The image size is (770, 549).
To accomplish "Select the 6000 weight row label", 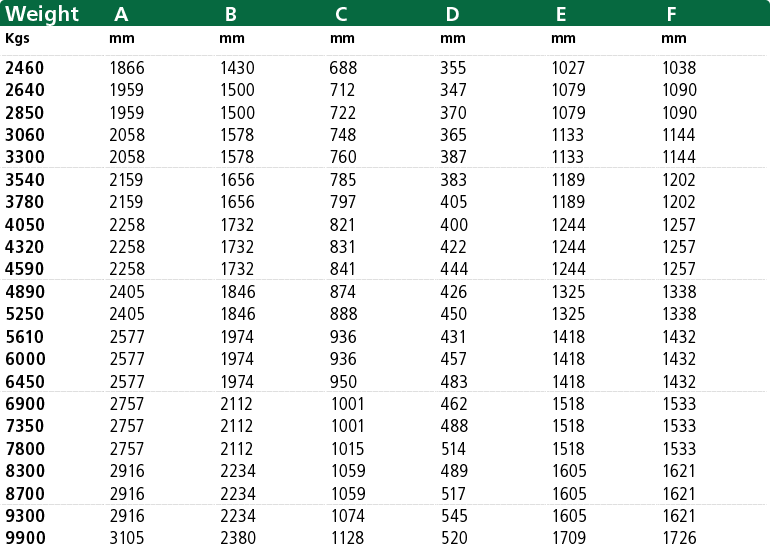I will [x=26, y=359].
